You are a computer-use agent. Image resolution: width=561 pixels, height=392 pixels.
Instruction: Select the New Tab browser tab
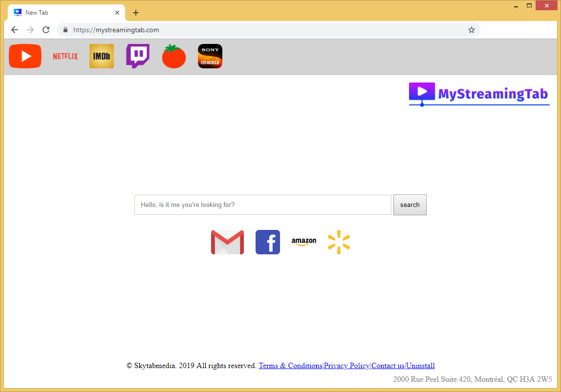coord(64,13)
